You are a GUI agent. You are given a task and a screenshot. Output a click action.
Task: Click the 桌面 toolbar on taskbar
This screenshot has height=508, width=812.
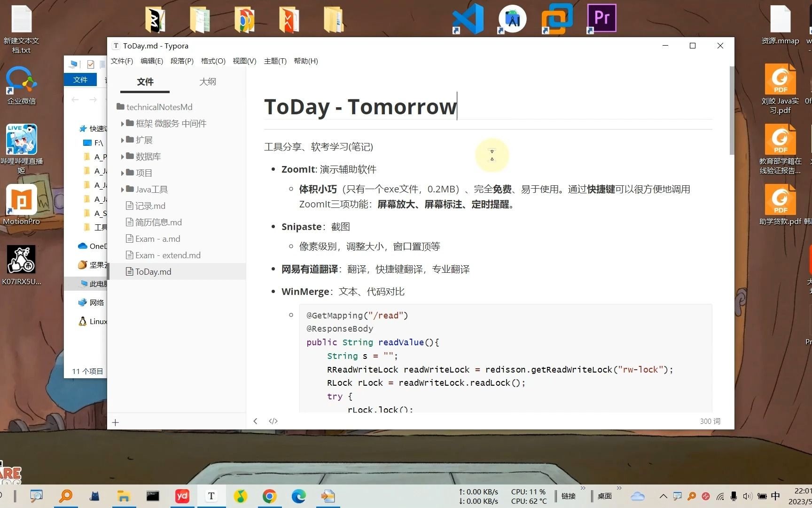point(604,496)
